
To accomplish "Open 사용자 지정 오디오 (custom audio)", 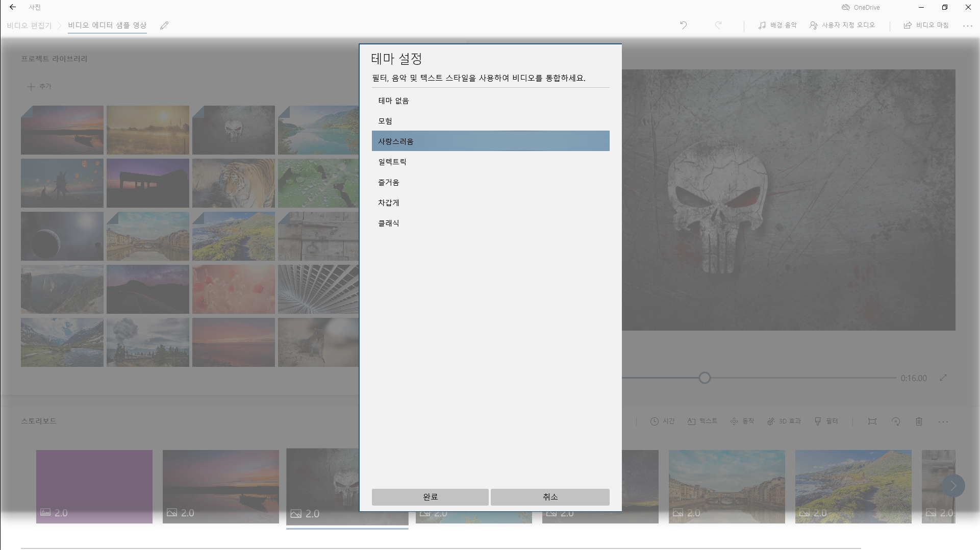I will (842, 25).
